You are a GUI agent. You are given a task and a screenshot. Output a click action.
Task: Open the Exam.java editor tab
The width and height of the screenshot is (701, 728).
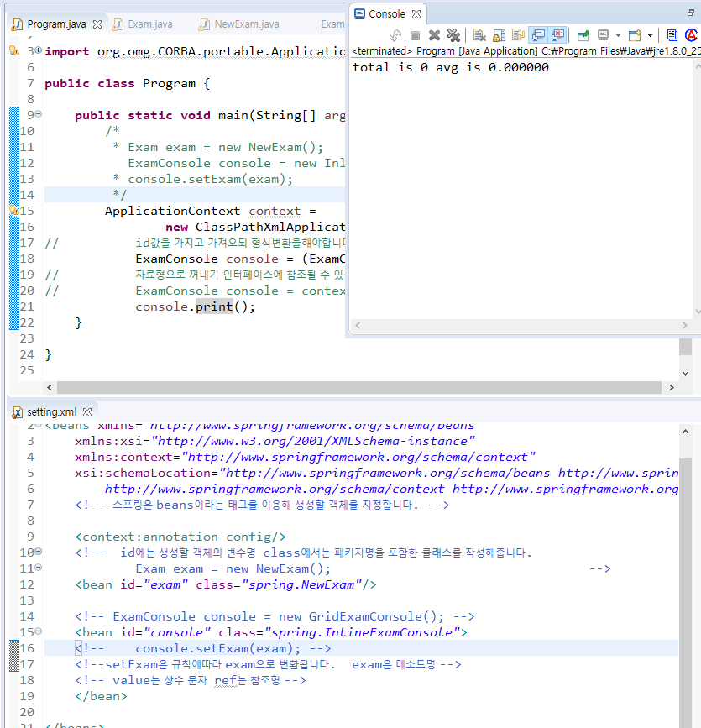point(150,24)
